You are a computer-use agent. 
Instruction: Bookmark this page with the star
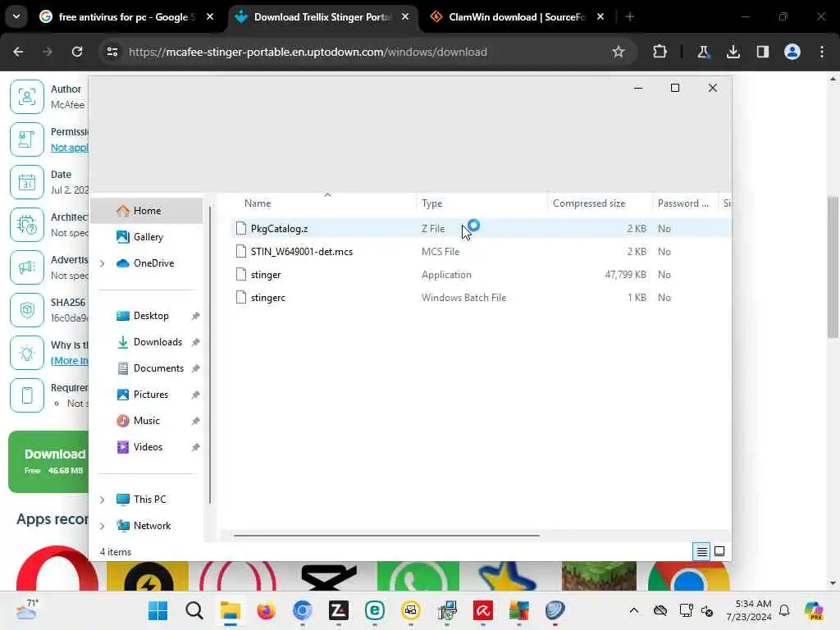coord(619,52)
